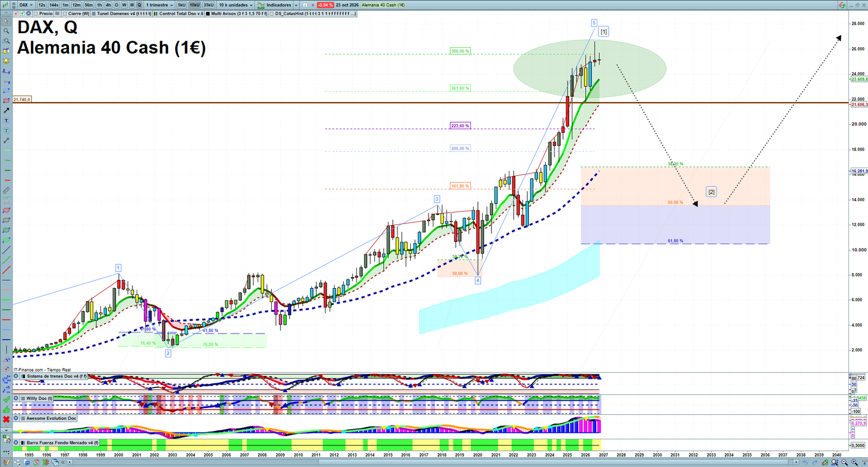The image size is (868, 467).
Task: Open the DAX instrument dropdown
Action: point(26,5)
